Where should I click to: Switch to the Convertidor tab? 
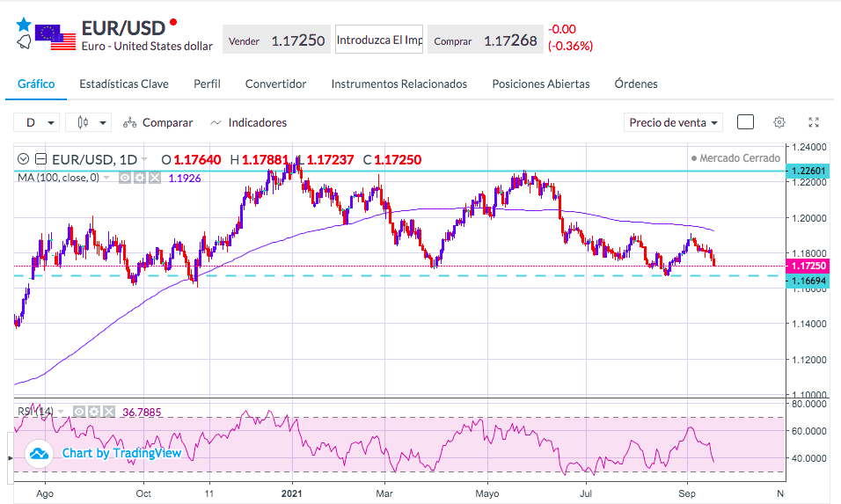point(275,84)
